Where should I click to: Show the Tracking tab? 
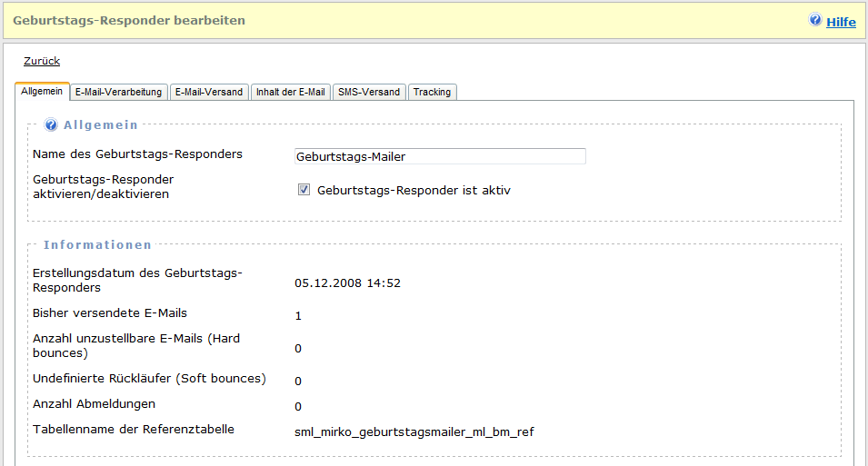tap(432, 92)
